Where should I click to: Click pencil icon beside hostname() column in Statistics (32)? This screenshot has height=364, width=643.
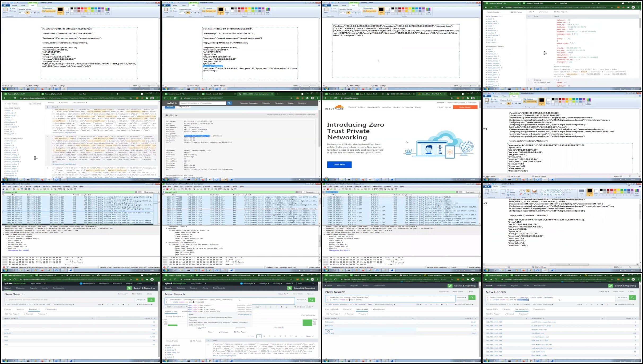603,318
